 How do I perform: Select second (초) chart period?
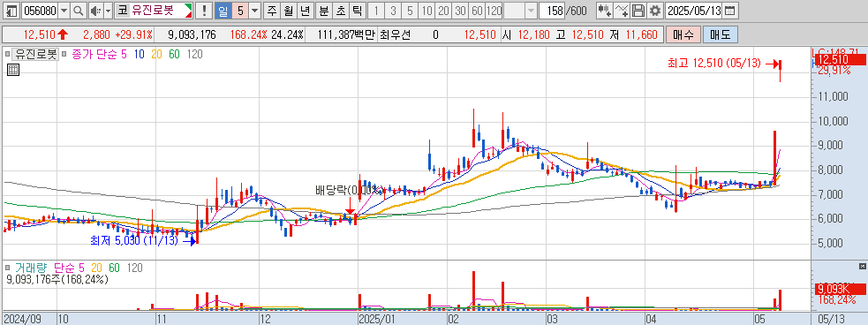341,10
